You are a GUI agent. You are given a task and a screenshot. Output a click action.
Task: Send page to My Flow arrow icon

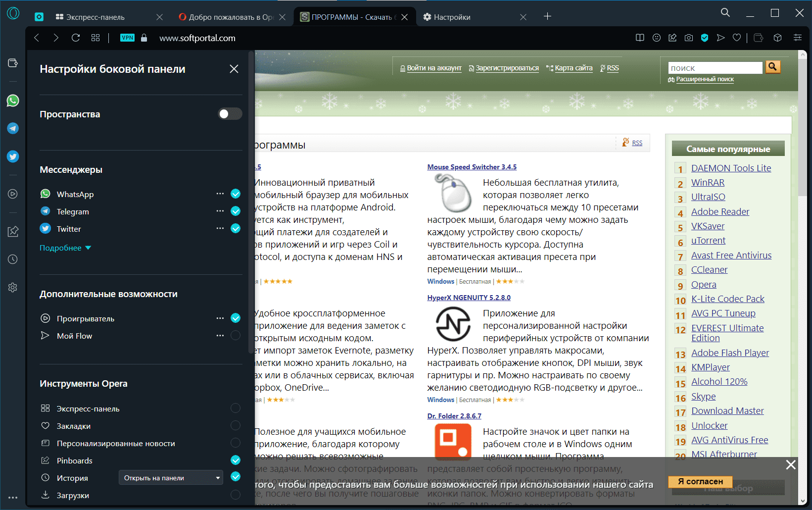[x=720, y=38]
